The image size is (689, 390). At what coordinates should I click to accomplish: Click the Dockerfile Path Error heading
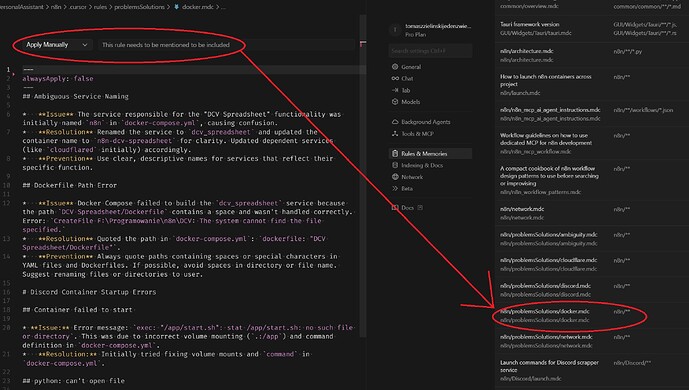tap(69, 185)
